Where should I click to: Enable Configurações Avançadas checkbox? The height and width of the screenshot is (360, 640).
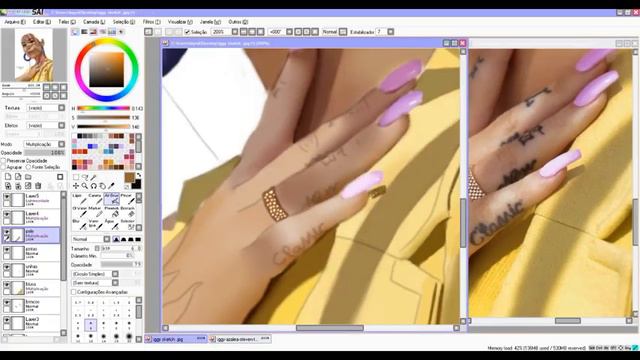coord(74,292)
